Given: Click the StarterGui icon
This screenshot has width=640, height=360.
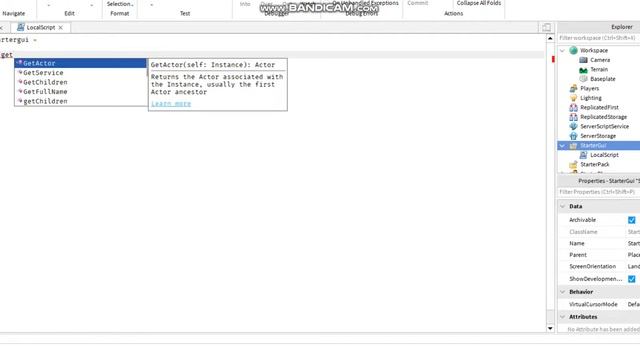Looking at the screenshot, I should tap(573, 146).
